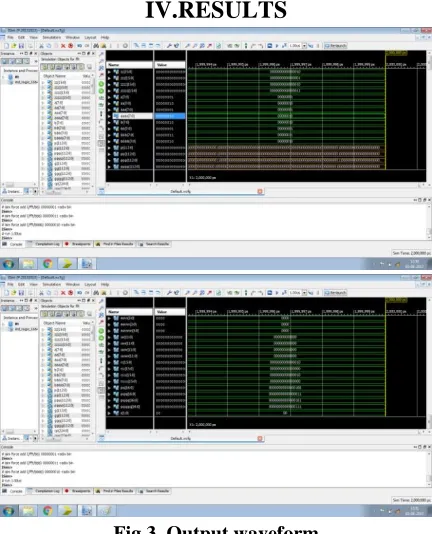Click wrench settings icon in lower ISim toolbar
The height and width of the screenshot is (534, 432).
[169, 293]
